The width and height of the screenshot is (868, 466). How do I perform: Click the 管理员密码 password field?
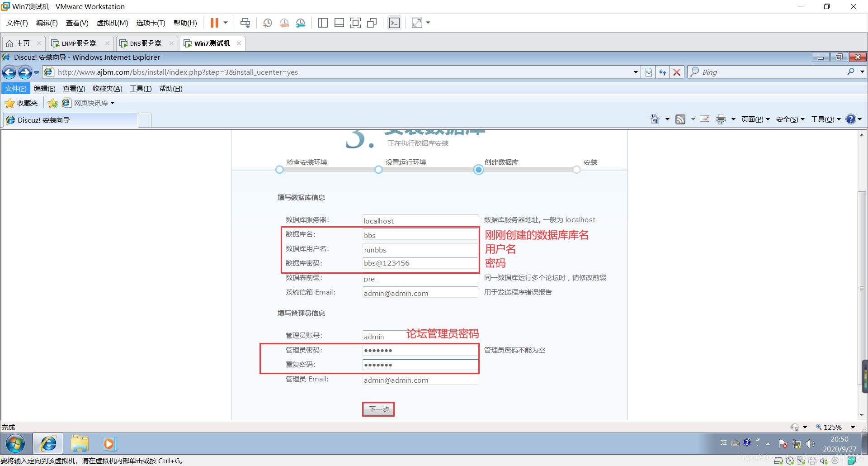pos(420,350)
